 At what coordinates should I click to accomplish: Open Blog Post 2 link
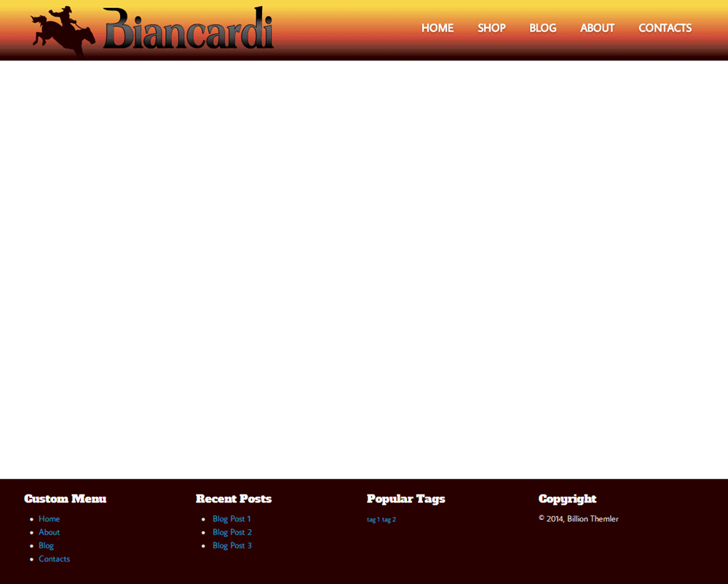[232, 532]
